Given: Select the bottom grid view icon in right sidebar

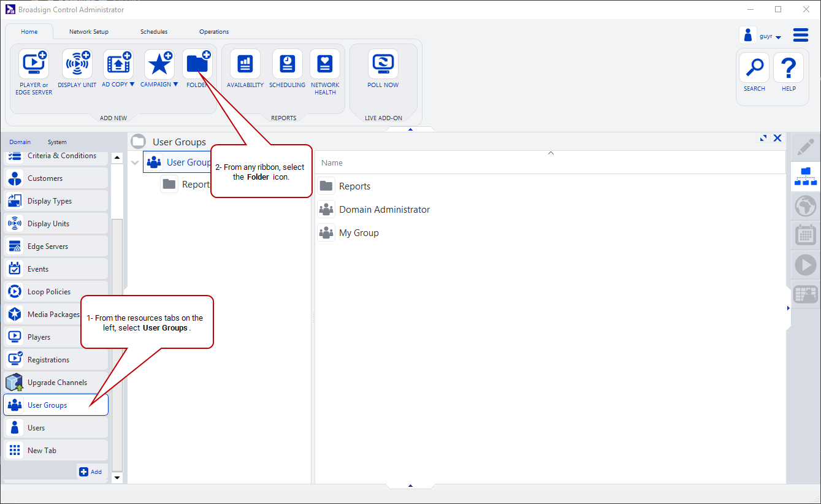Looking at the screenshot, I should (806, 294).
